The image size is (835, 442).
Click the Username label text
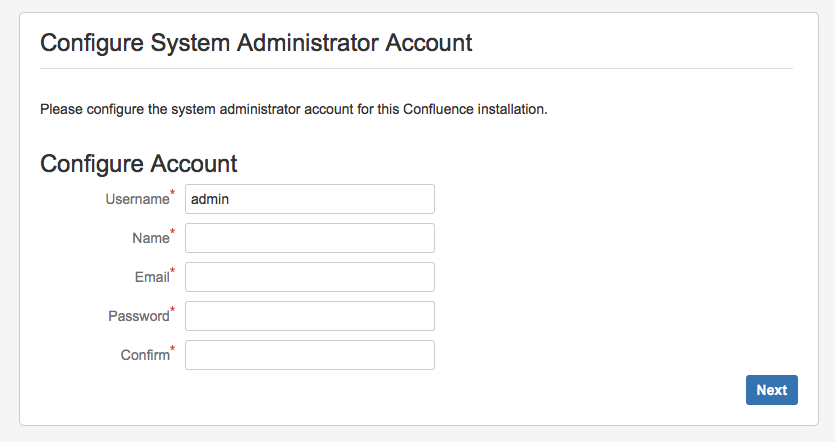tap(137, 199)
